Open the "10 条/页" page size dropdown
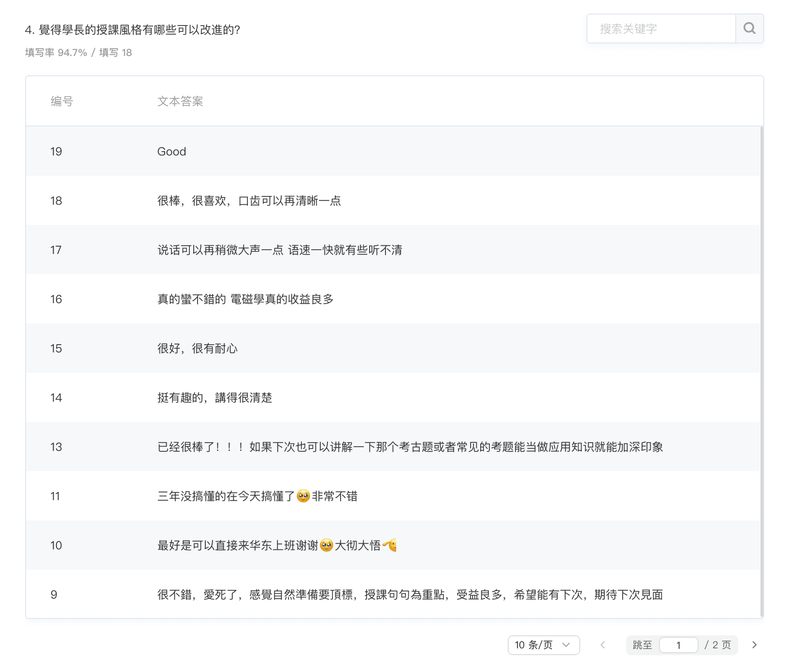Screen dimensions: 801x672 click(x=544, y=645)
